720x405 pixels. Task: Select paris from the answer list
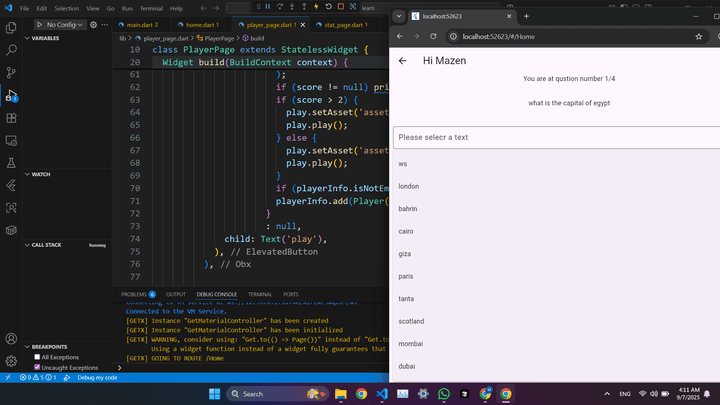point(406,276)
